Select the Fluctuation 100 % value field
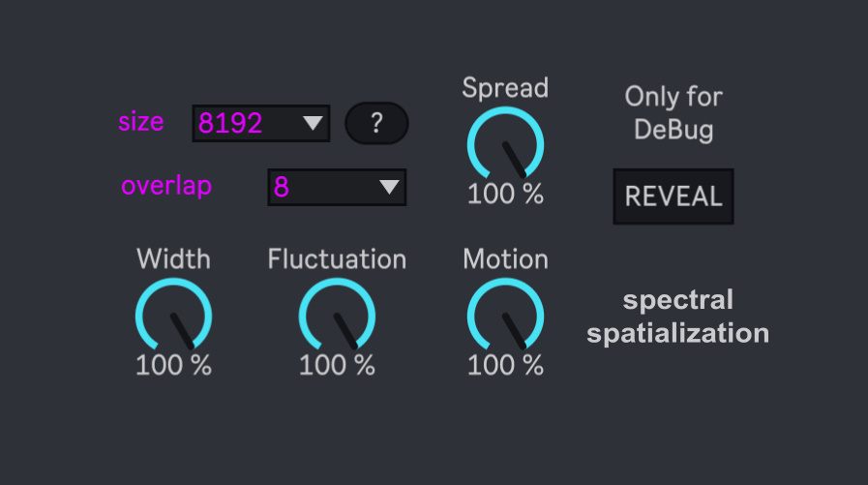868x485 pixels. pyautogui.click(x=337, y=365)
